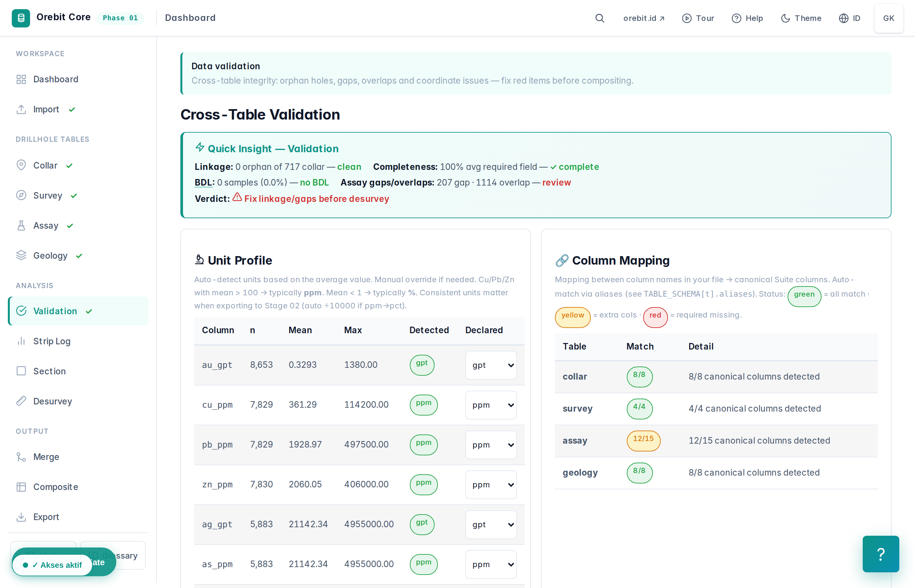The height and width of the screenshot is (588, 915).
Task: Open Declared unit dropdown for as_ppm
Action: [491, 565]
